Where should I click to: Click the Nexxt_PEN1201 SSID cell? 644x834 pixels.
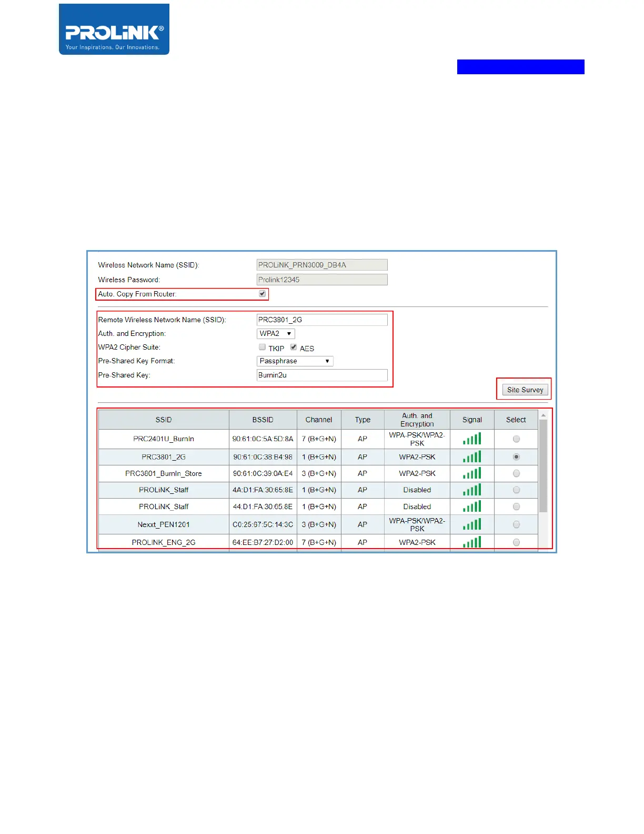click(164, 524)
